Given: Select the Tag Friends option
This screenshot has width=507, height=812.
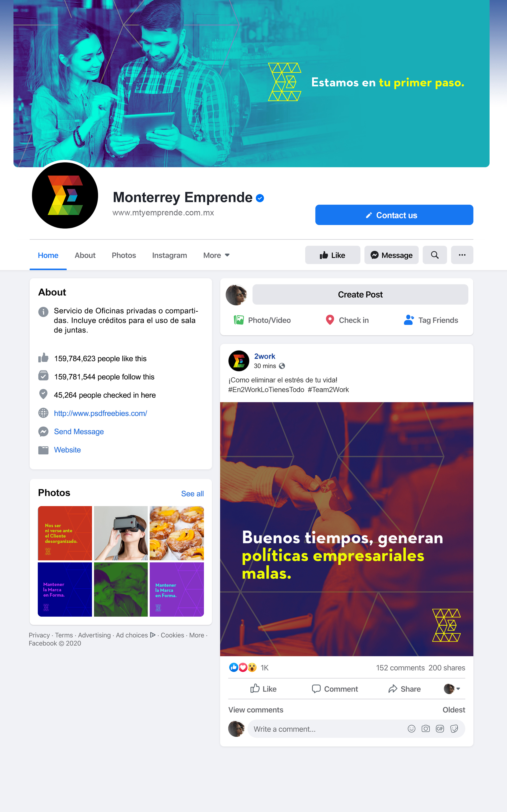Looking at the screenshot, I should (431, 320).
